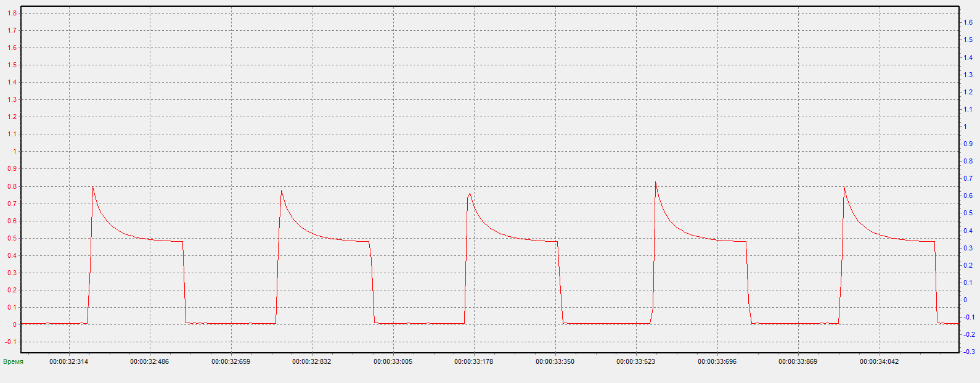Click the time label 00:00:33:869
980x383 pixels.
tap(798, 361)
